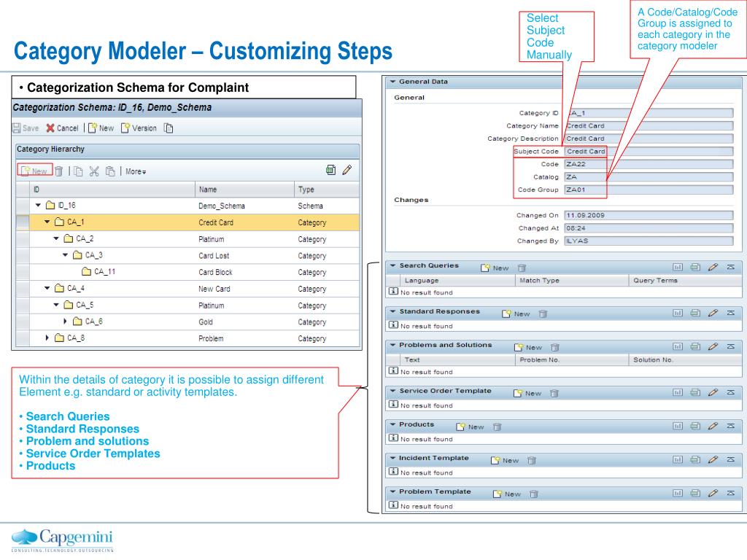Click pencil edit icon in Problem Template
This screenshot has height=560, width=747.
click(713, 494)
